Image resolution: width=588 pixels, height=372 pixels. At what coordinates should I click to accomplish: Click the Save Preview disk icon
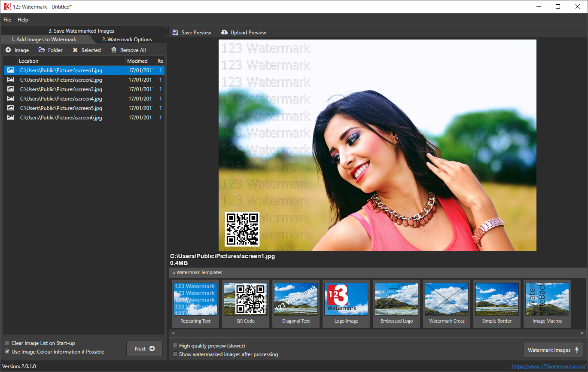pos(175,32)
